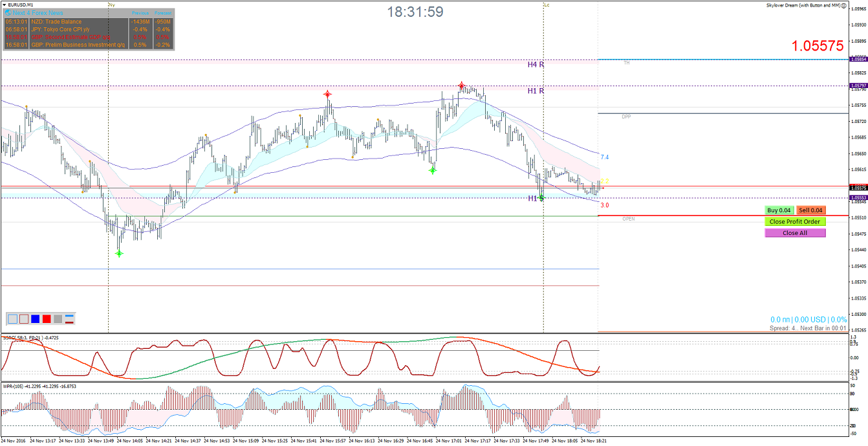Click the H1 R resistance label
The height and width of the screenshot is (446, 868).
tap(536, 91)
